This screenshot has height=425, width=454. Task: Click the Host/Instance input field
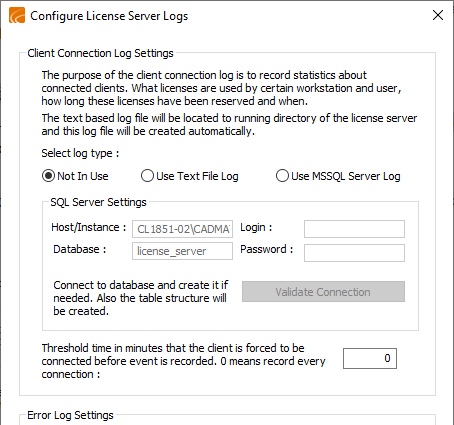[182, 229]
